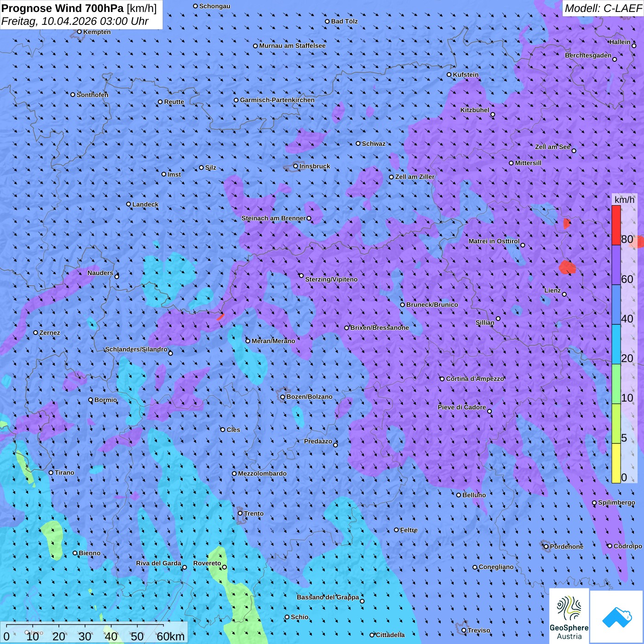
Task: Click the Meran/Merano city label
Action: point(273,341)
